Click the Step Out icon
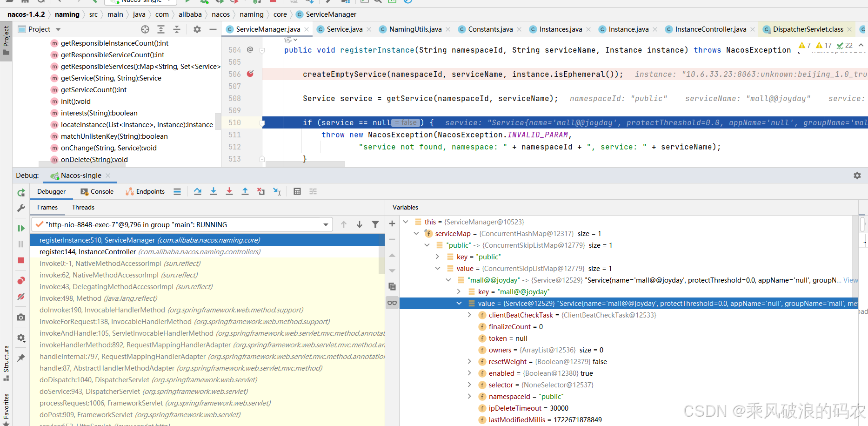This screenshot has height=426, width=868. pos(245,191)
